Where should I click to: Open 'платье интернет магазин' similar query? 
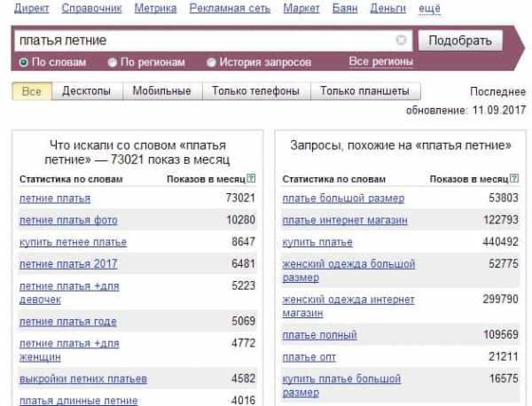tap(344, 220)
